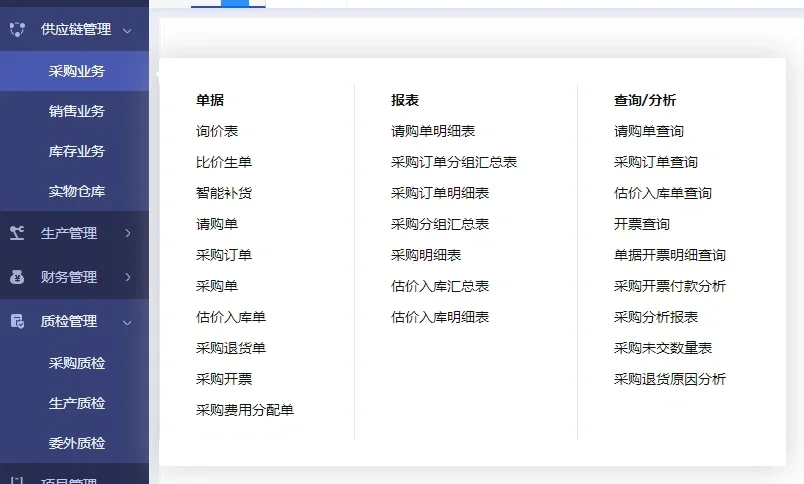Click the 报表 column heading
This screenshot has width=804, height=484.
tap(405, 100)
